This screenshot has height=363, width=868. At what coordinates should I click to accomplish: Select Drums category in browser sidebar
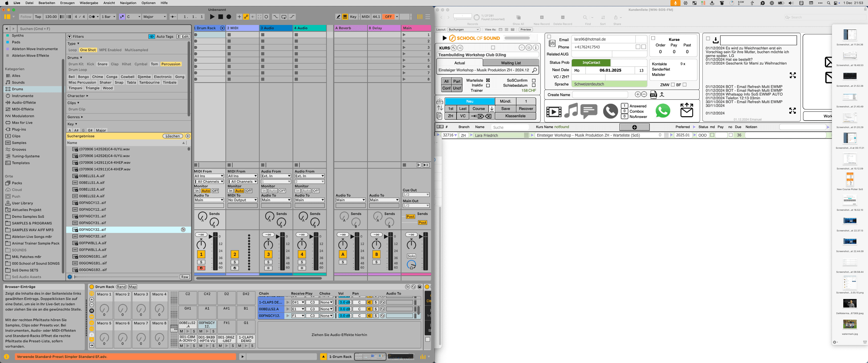coord(17,89)
